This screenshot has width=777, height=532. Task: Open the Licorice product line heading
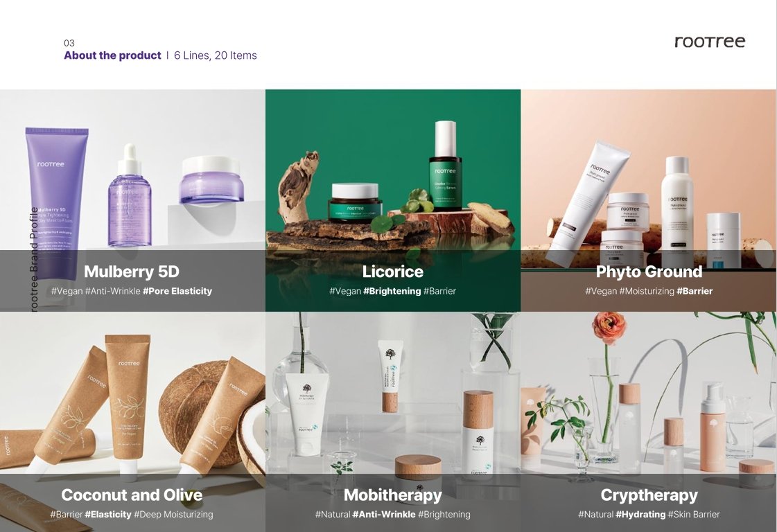(x=392, y=272)
